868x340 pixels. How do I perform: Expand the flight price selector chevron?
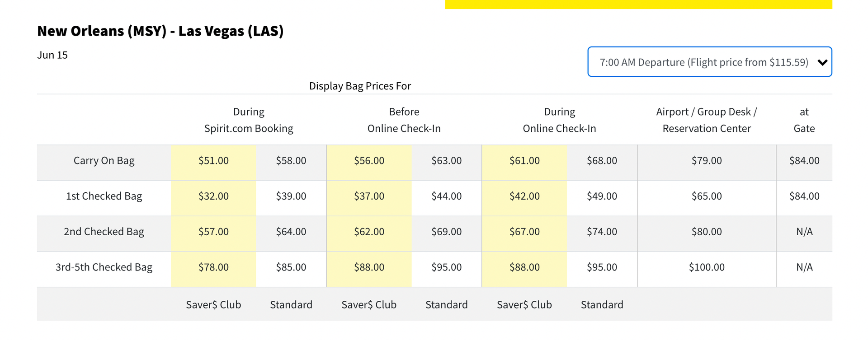click(822, 62)
